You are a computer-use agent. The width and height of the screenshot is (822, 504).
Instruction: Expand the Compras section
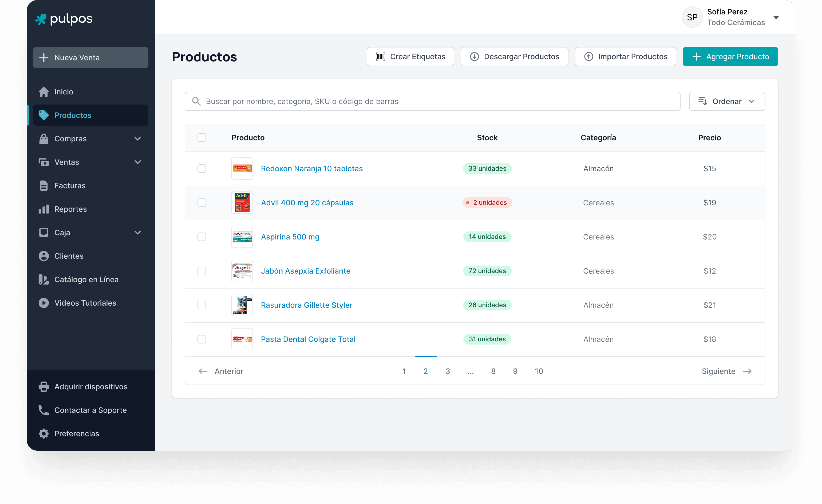138,139
